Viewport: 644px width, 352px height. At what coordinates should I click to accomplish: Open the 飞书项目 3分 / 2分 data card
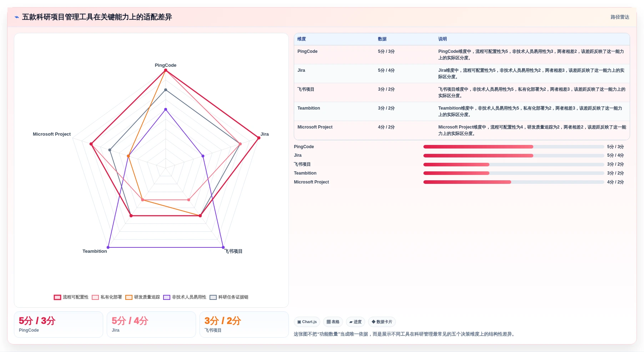[244, 325]
